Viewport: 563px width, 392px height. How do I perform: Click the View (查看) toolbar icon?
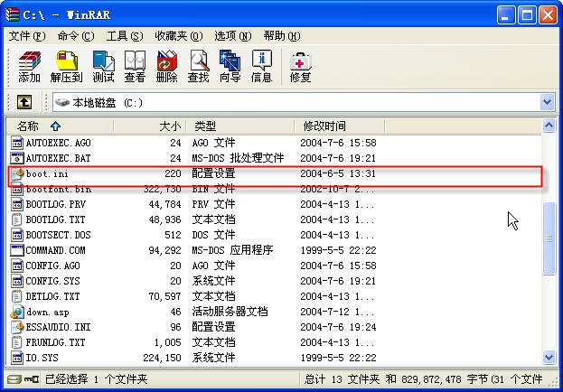click(x=135, y=67)
